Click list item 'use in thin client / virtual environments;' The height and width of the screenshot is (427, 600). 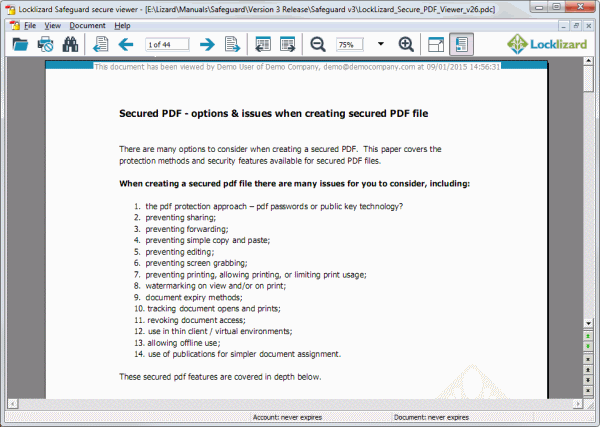tap(220, 331)
